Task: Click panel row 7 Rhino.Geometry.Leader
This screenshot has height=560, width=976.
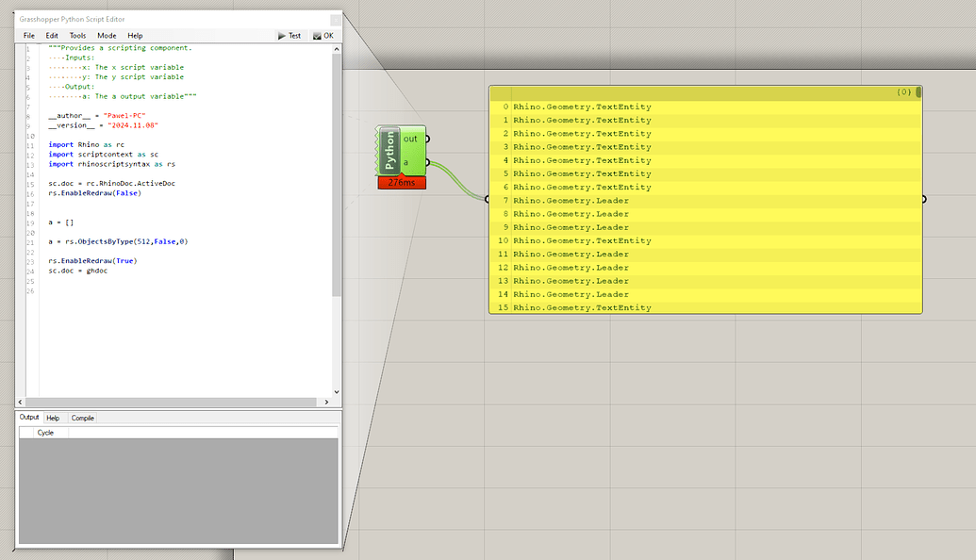Action: (704, 201)
